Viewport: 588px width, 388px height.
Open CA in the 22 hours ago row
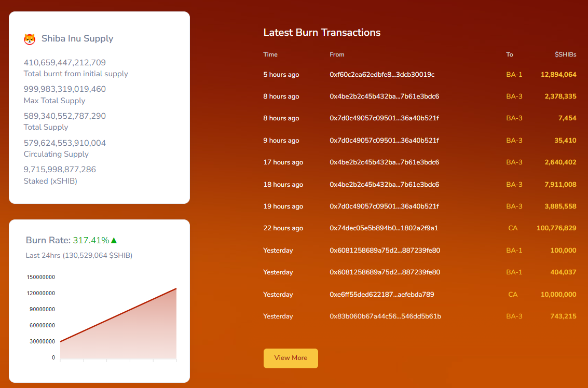(x=513, y=228)
